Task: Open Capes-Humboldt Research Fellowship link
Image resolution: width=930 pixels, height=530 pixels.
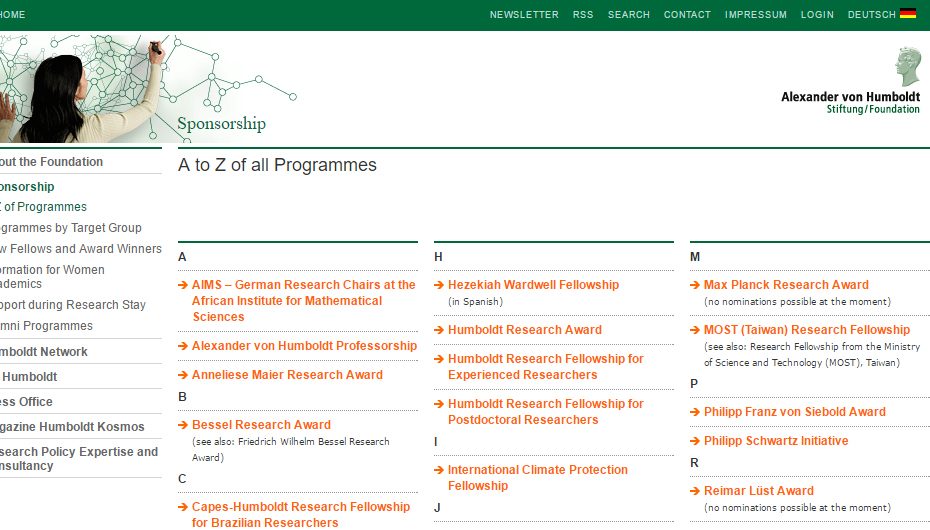Action: (x=301, y=515)
